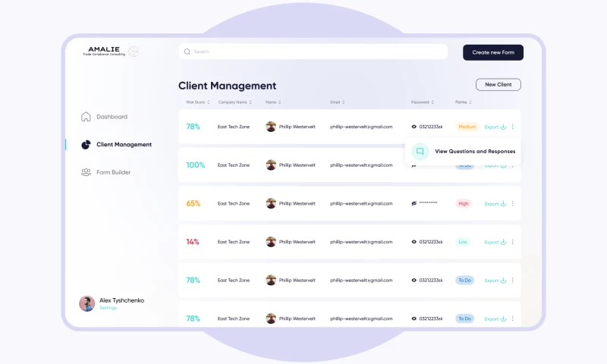Toggle password visibility in the 14% row

coord(414,242)
